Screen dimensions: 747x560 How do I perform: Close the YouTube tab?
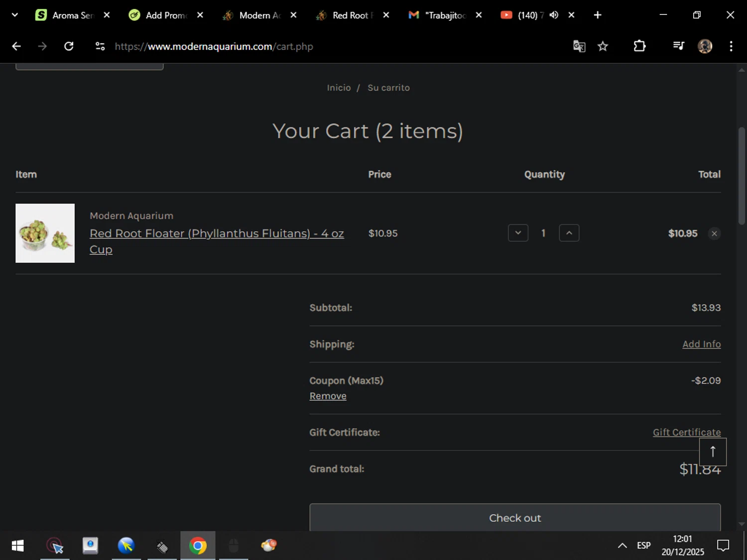[x=572, y=15]
